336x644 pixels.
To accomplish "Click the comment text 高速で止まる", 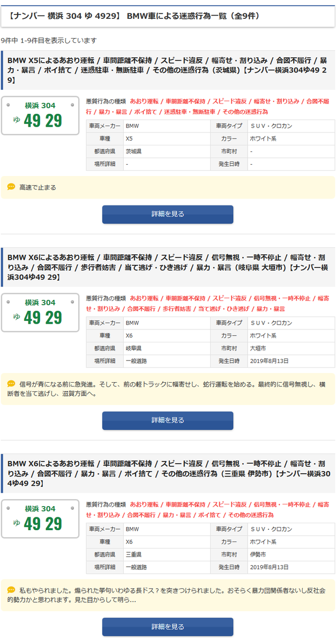I will point(38,187).
